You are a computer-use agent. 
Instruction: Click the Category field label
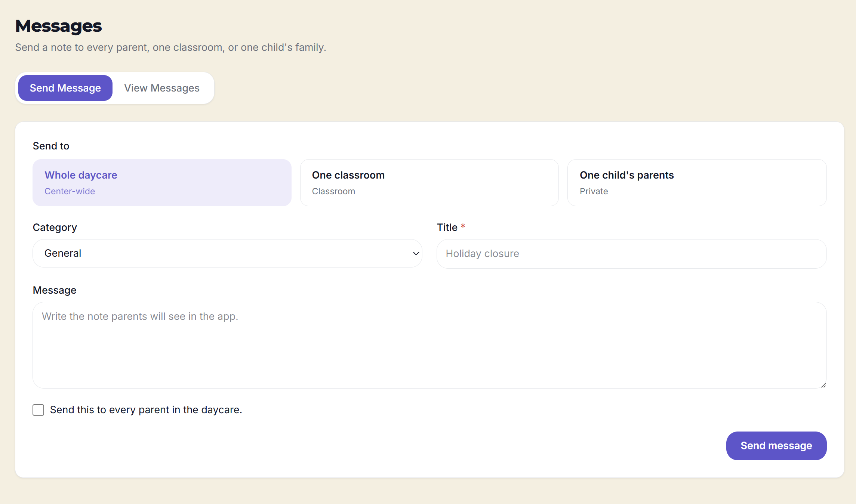[x=55, y=228]
